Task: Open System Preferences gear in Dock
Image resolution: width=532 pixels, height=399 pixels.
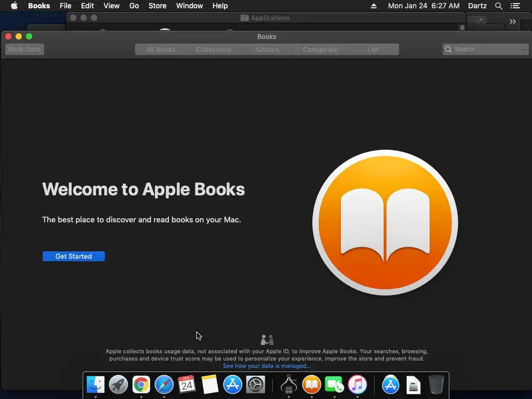Action: 255,385
